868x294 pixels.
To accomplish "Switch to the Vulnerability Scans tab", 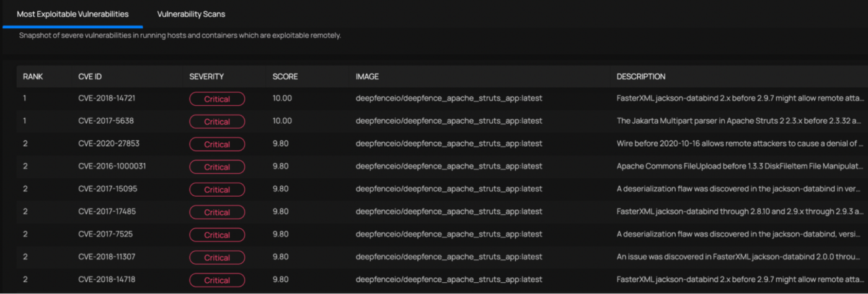I will [x=191, y=14].
